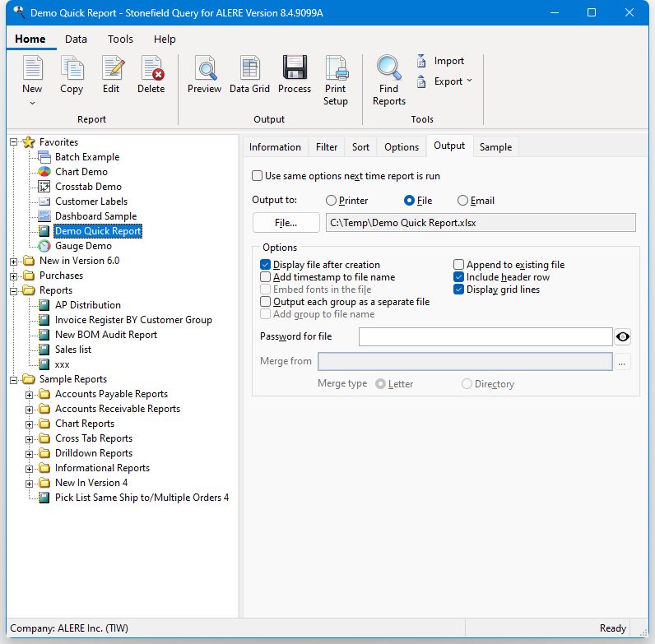The image size is (655, 644).
Task: Expand the Chart Reports folder
Action: (x=30, y=424)
